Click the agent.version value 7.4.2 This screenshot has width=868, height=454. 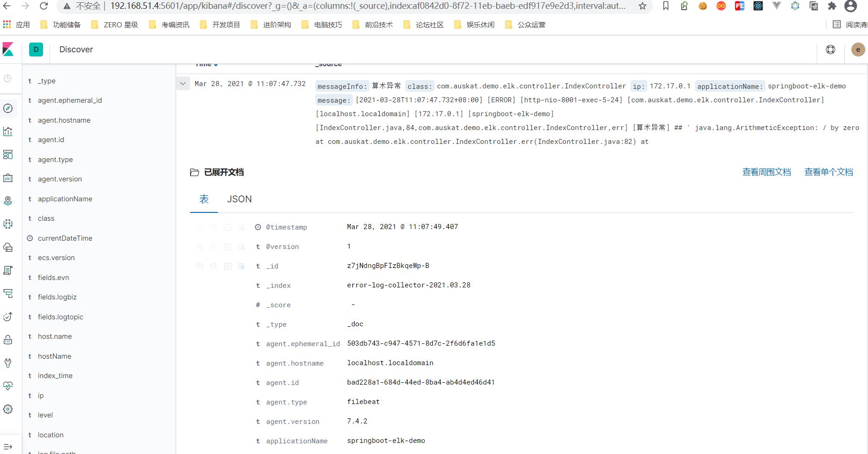357,421
